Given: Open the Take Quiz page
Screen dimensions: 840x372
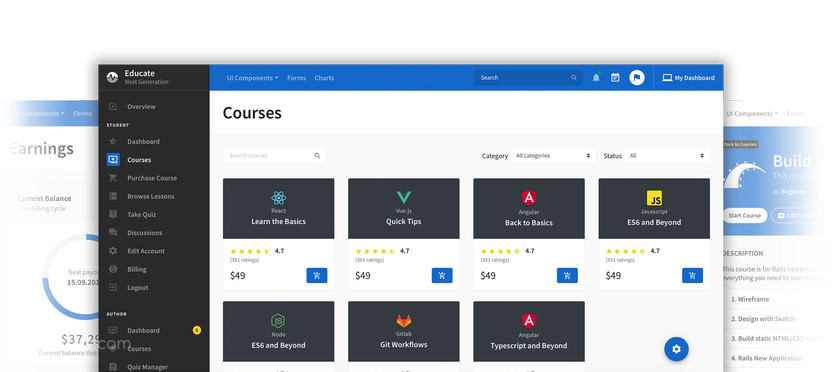Looking at the screenshot, I should 141,214.
